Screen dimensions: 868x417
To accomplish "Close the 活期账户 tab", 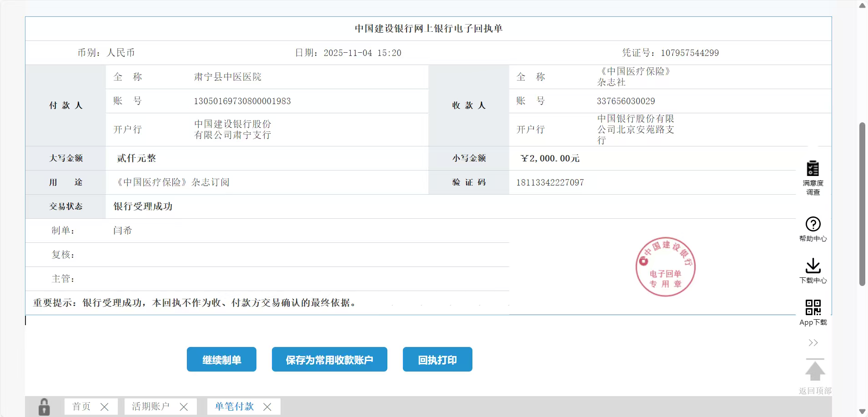I will (184, 407).
